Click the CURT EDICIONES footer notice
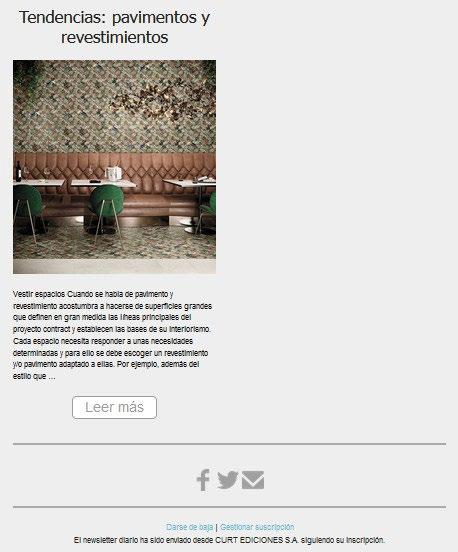The height and width of the screenshot is (552, 458). (x=229, y=540)
